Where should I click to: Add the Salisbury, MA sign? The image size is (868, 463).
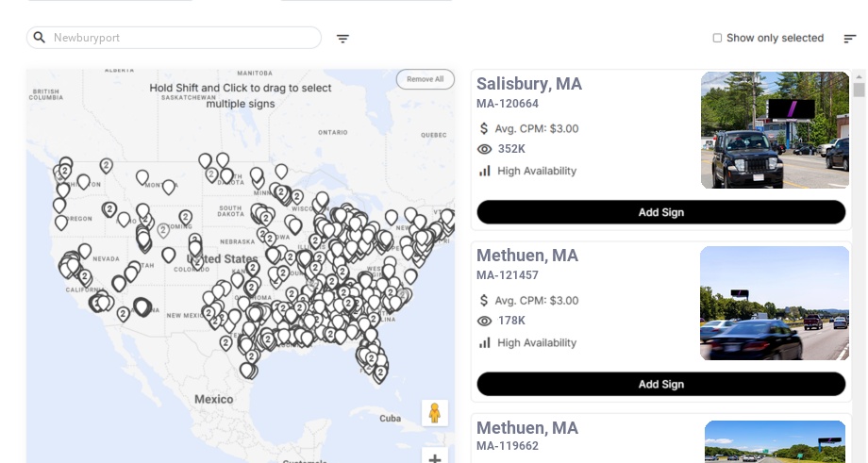660,212
